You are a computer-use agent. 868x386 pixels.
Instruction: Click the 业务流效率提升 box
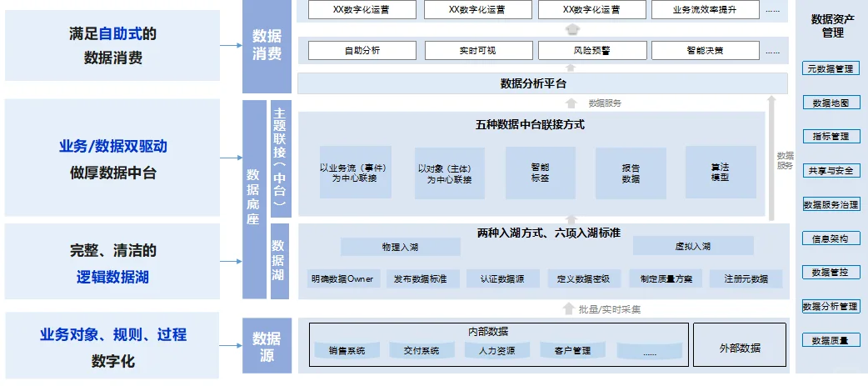click(705, 9)
